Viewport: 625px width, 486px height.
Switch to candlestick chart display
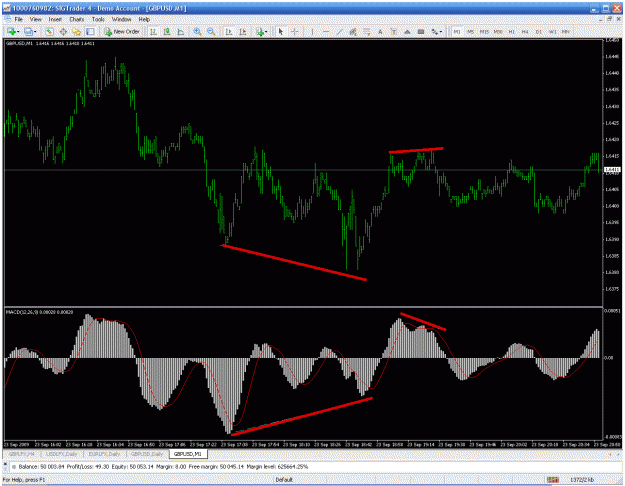167,31
